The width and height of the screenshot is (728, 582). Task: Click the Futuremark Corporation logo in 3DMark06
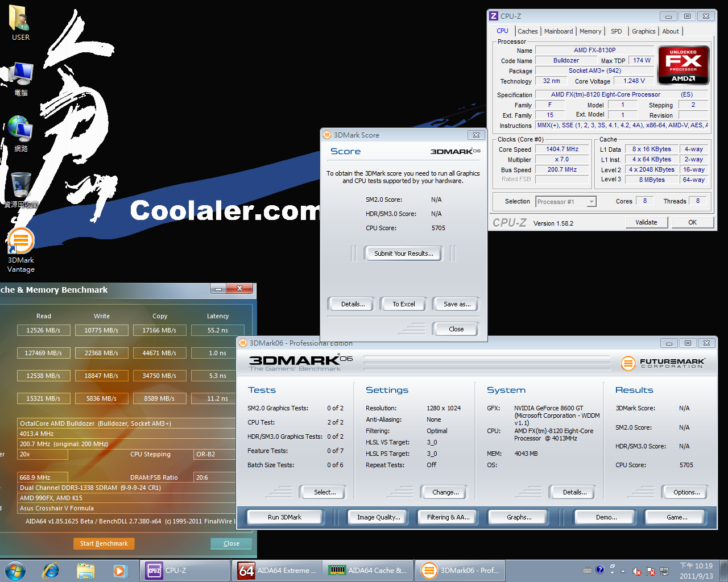663,363
